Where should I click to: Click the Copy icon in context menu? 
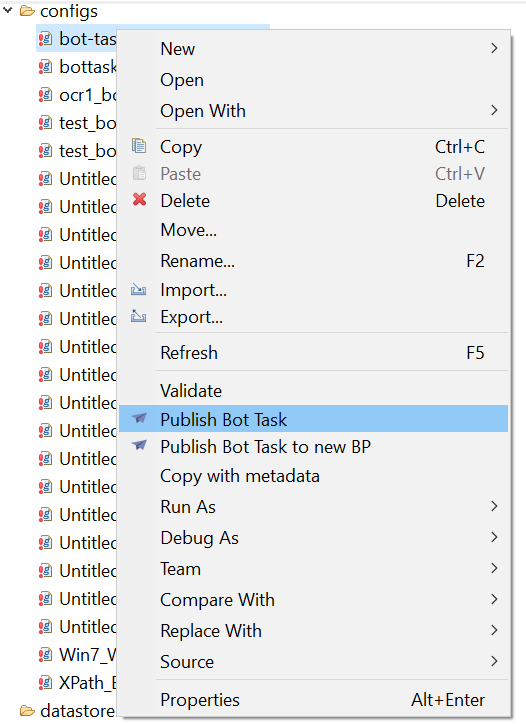point(139,146)
